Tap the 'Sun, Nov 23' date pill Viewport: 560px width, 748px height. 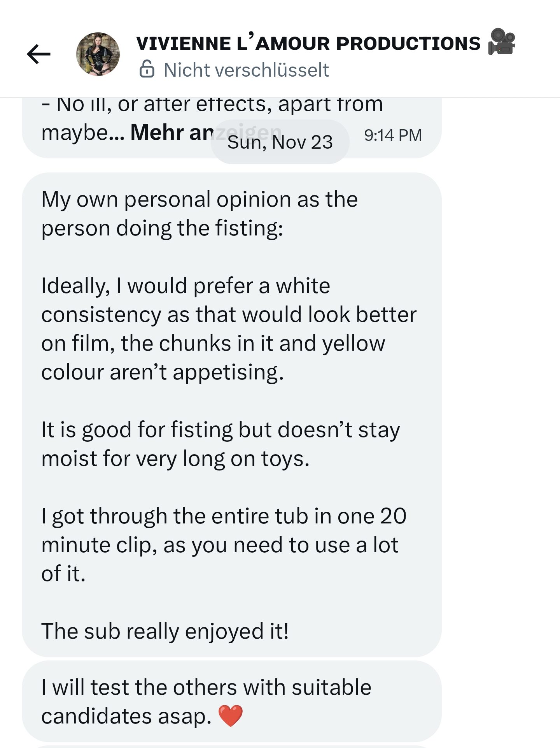[280, 142]
